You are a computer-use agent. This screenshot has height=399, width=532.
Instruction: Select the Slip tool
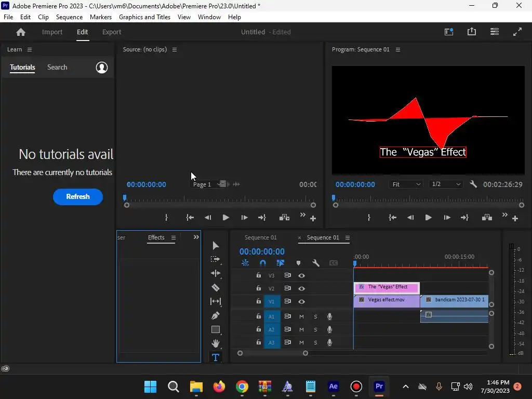tap(216, 301)
